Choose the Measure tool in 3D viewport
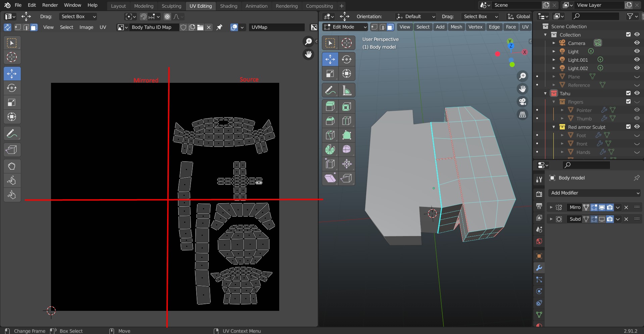 pos(347,91)
